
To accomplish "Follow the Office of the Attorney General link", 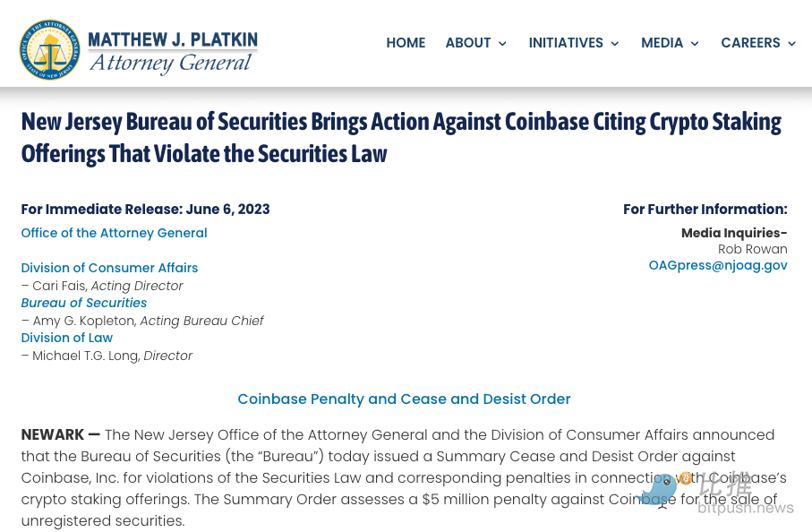I will [x=114, y=233].
